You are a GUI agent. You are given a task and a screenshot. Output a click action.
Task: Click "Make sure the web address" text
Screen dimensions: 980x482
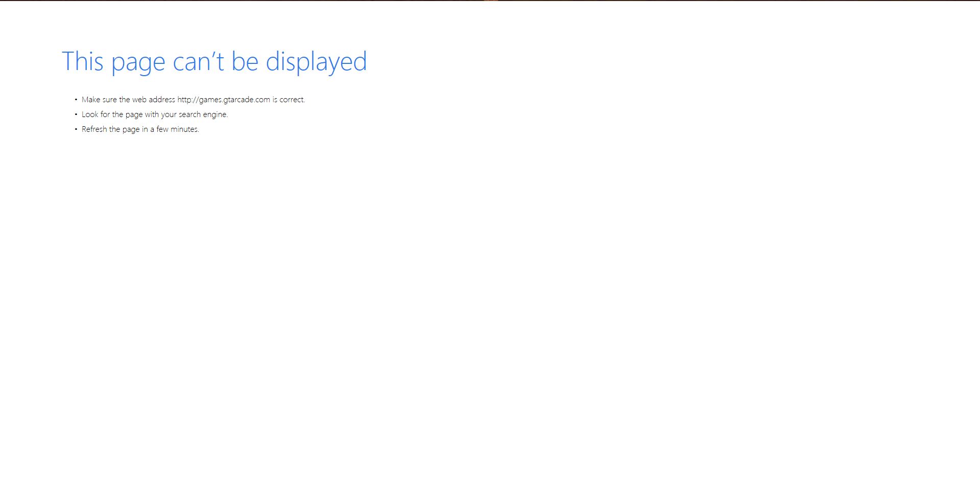128,100
